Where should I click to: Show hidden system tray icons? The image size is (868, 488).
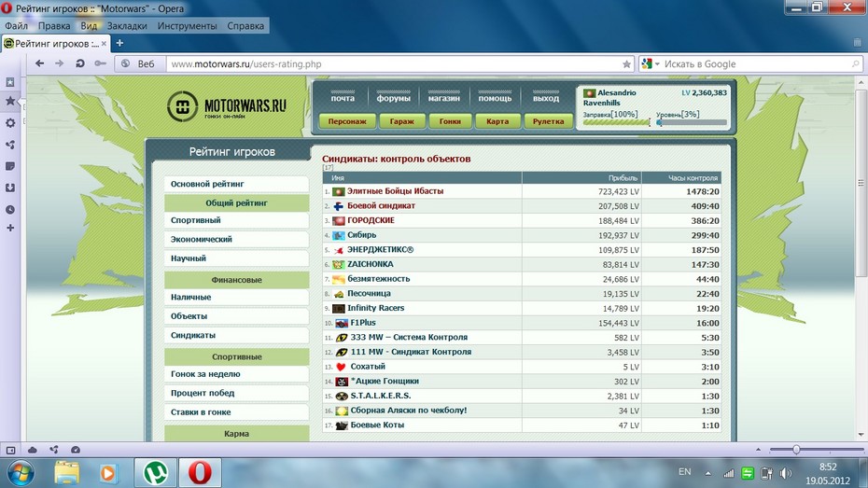coord(708,473)
